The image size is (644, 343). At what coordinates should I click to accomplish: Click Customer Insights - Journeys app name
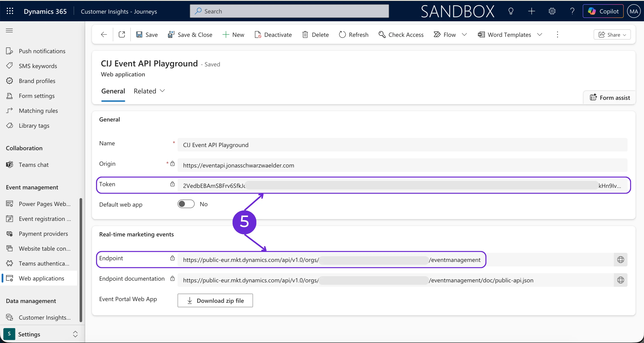tap(119, 11)
